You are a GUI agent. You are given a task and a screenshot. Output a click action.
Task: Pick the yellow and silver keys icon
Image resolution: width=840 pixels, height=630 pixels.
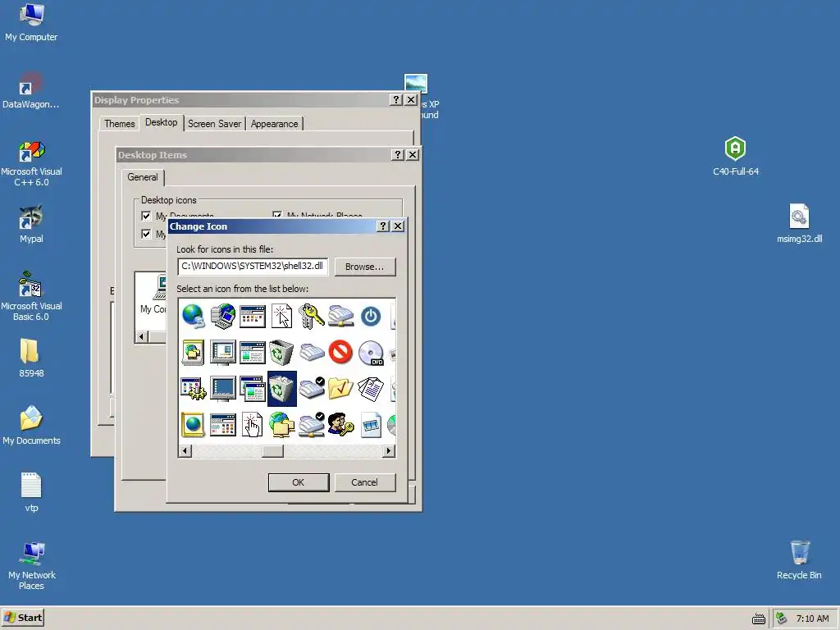311,316
